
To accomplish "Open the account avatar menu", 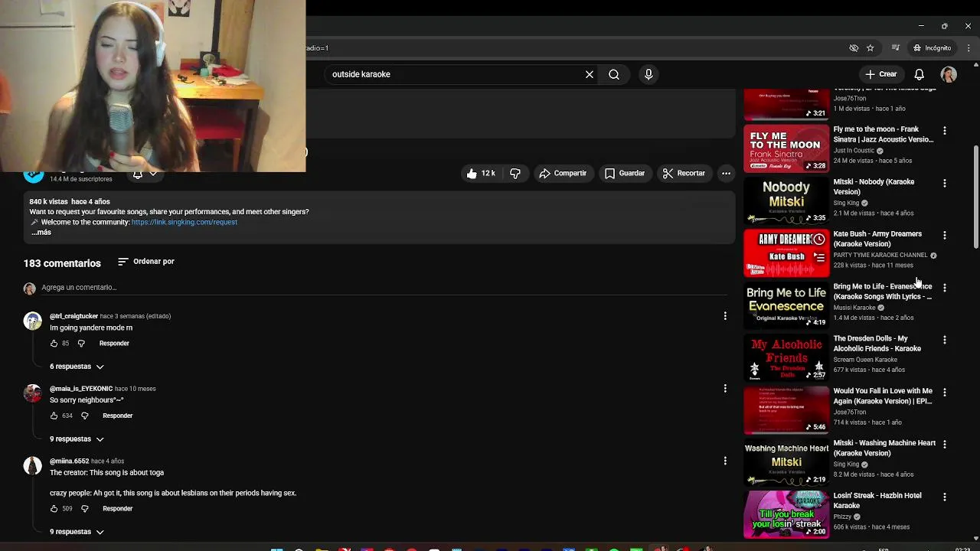I will [x=949, y=74].
